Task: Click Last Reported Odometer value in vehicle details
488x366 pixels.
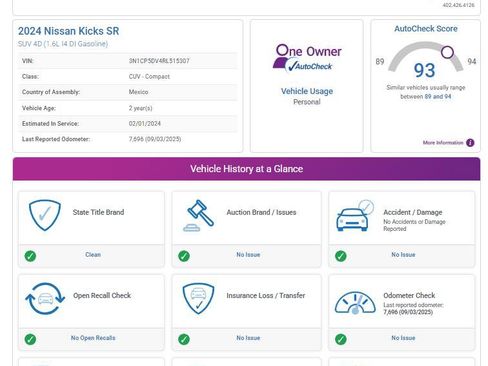Action: 155,139
